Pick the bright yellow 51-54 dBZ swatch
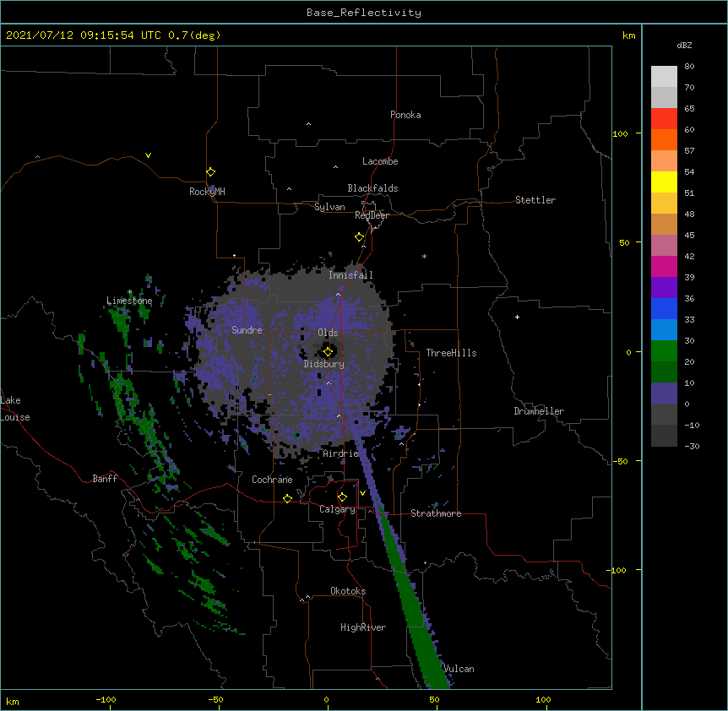This screenshot has height=711, width=728. (x=664, y=182)
